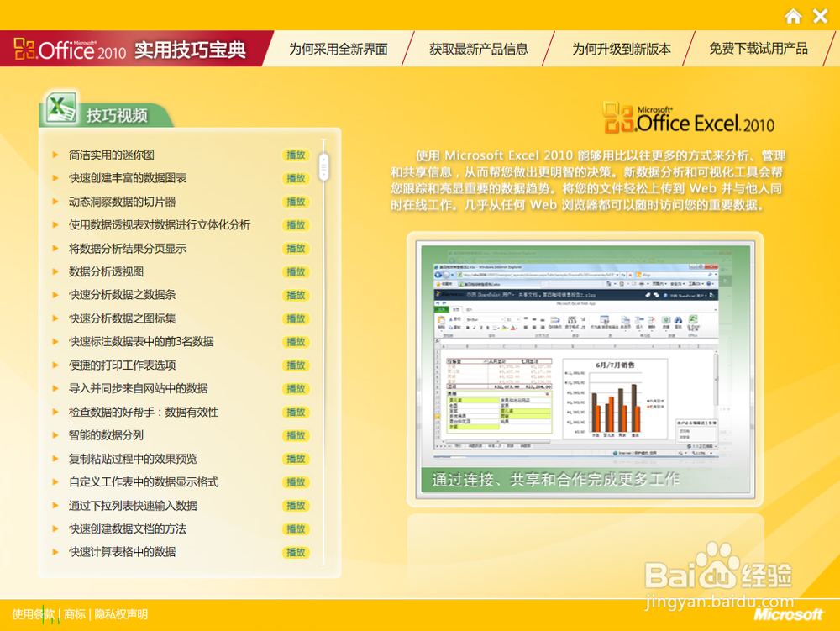Play 复制粘贴过程中的效果预览 video
The image size is (840, 631).
tap(296, 459)
